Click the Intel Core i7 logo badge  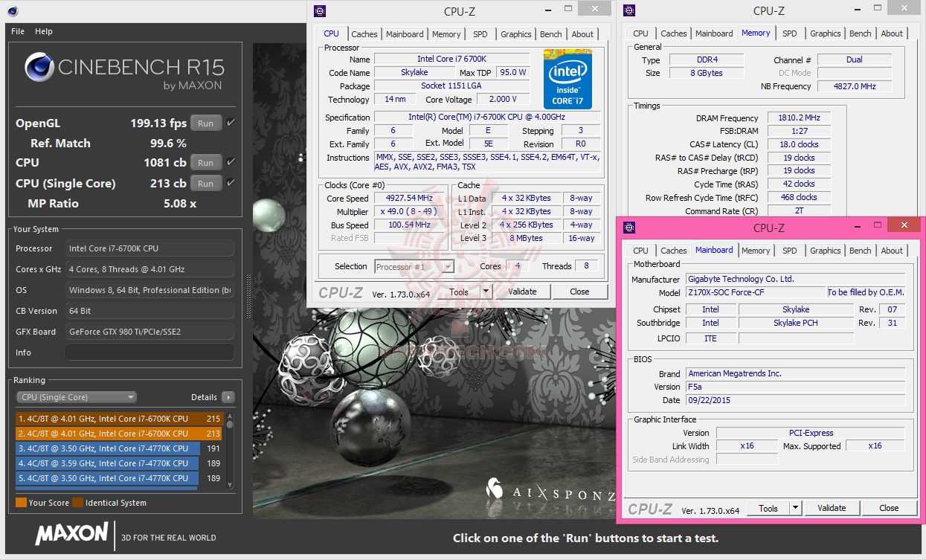pyautogui.click(x=568, y=79)
